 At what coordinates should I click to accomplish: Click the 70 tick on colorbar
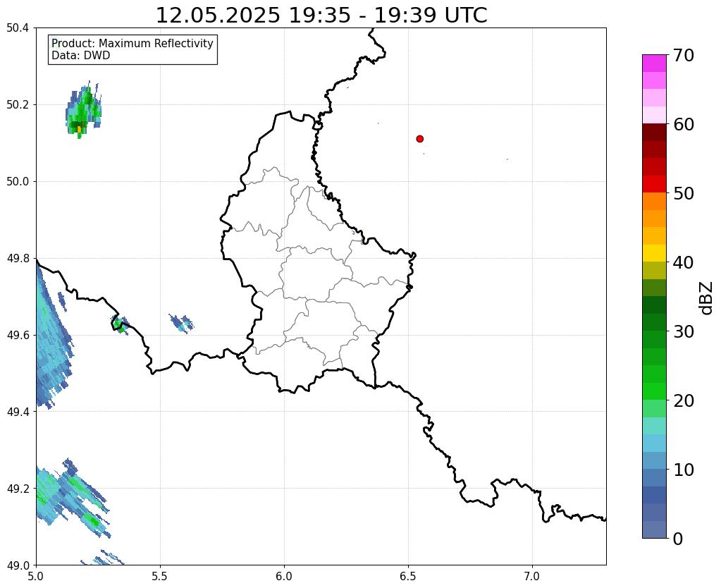tap(684, 55)
